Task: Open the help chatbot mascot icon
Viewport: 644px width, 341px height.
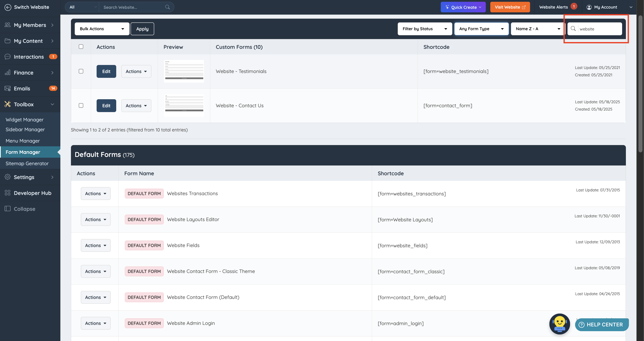Action: coord(559,324)
